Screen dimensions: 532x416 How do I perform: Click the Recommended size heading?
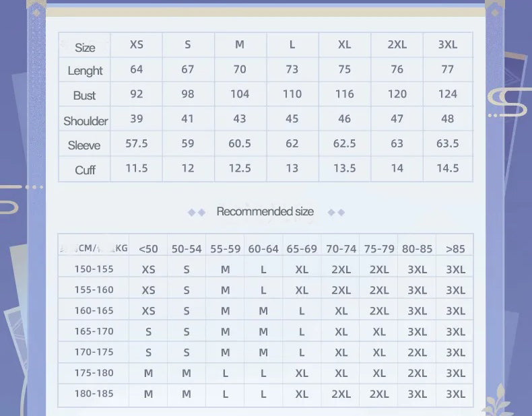coord(265,211)
